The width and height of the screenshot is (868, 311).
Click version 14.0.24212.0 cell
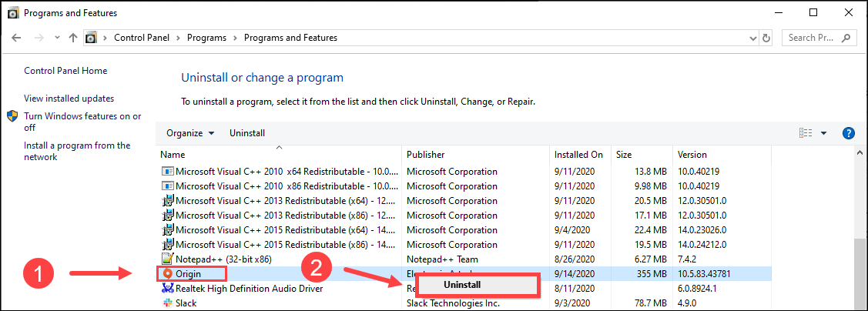click(702, 244)
